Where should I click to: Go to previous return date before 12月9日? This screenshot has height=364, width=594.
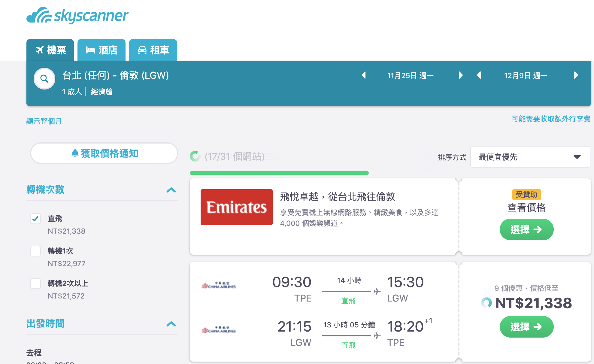(479, 75)
